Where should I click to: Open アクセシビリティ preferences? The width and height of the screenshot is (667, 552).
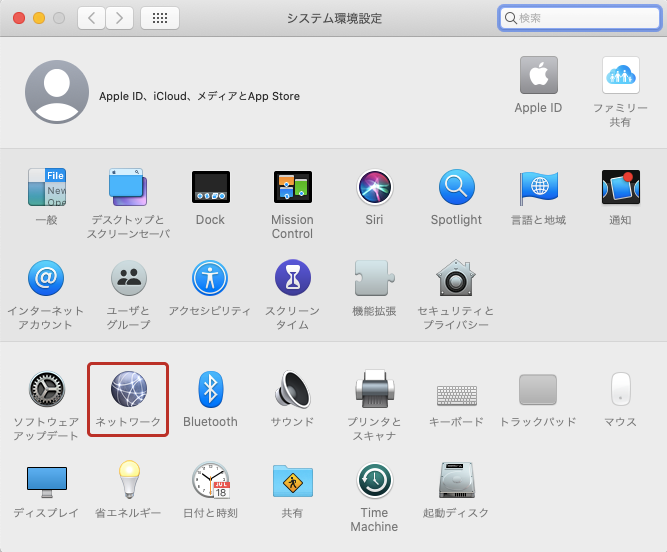210,278
